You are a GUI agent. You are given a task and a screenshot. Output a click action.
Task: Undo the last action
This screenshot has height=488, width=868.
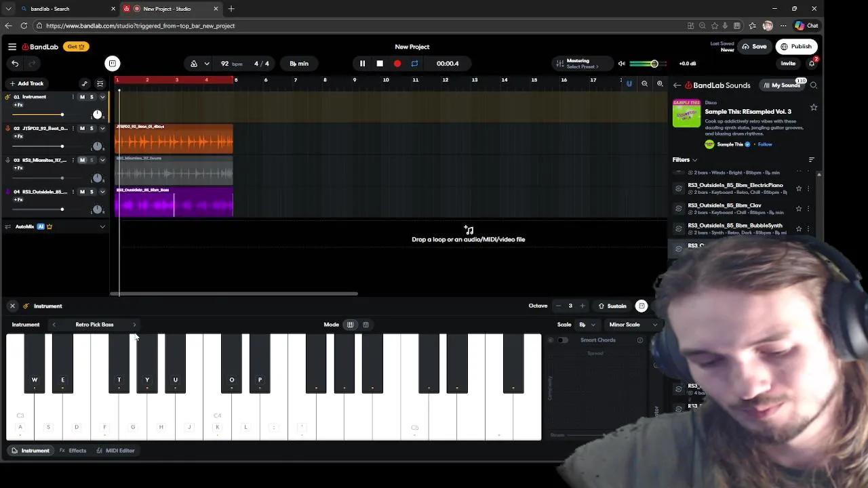(15, 64)
